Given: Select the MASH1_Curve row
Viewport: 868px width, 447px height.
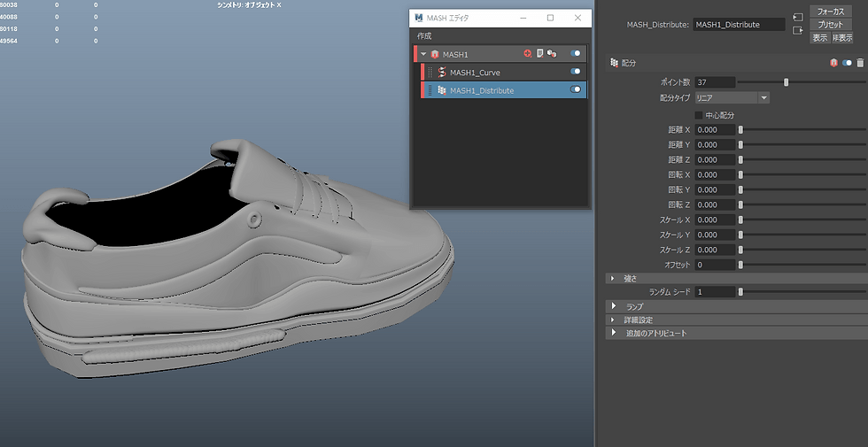Looking at the screenshot, I should (x=504, y=72).
